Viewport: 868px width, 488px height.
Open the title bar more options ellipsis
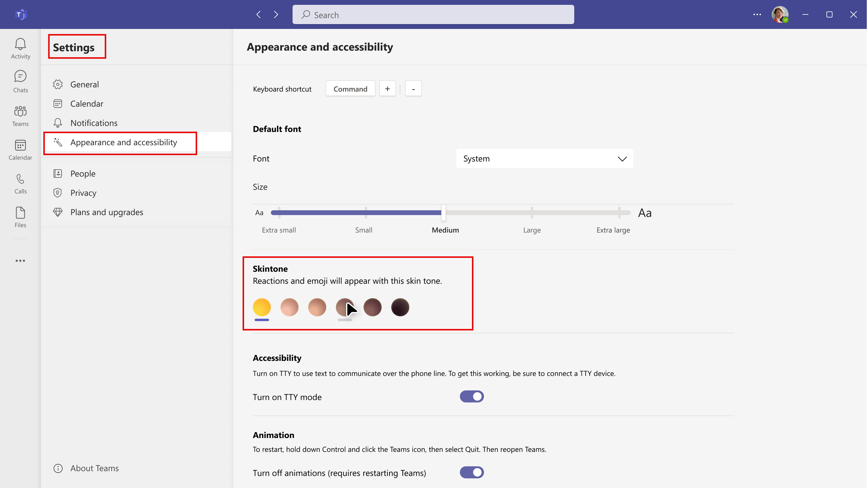tap(757, 14)
